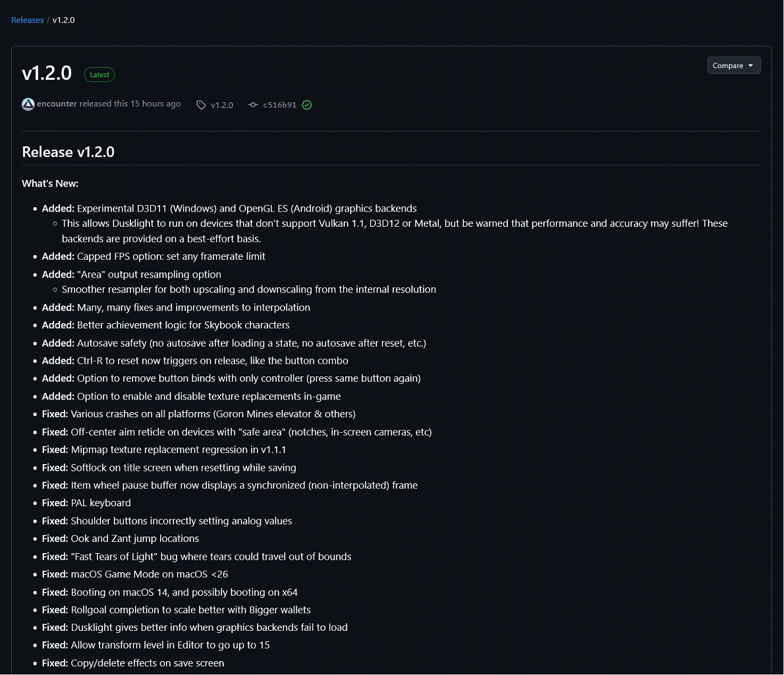This screenshot has height=675, width=784.
Task: Click the green verified check icon
Action: point(307,105)
